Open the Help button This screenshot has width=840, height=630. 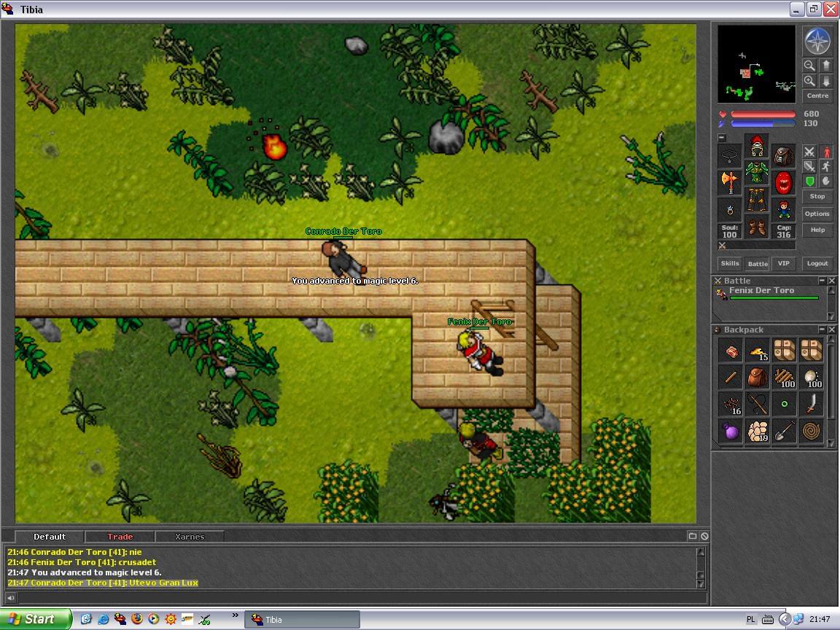(x=817, y=230)
